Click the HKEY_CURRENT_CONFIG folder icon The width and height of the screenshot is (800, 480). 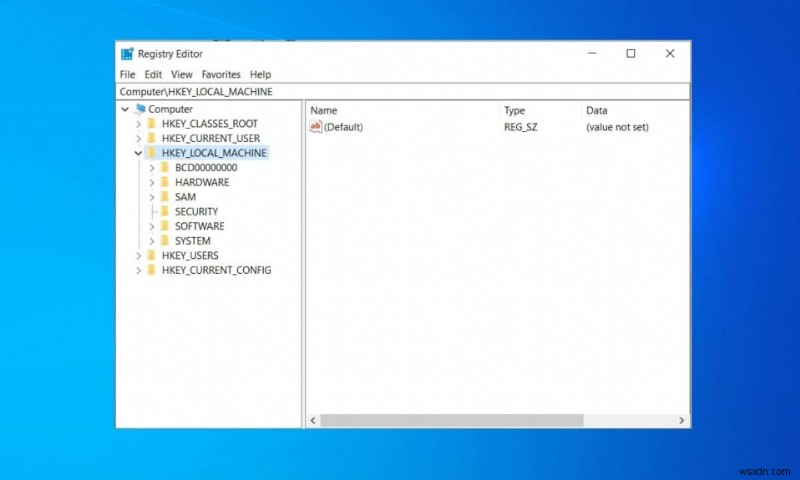coord(152,270)
